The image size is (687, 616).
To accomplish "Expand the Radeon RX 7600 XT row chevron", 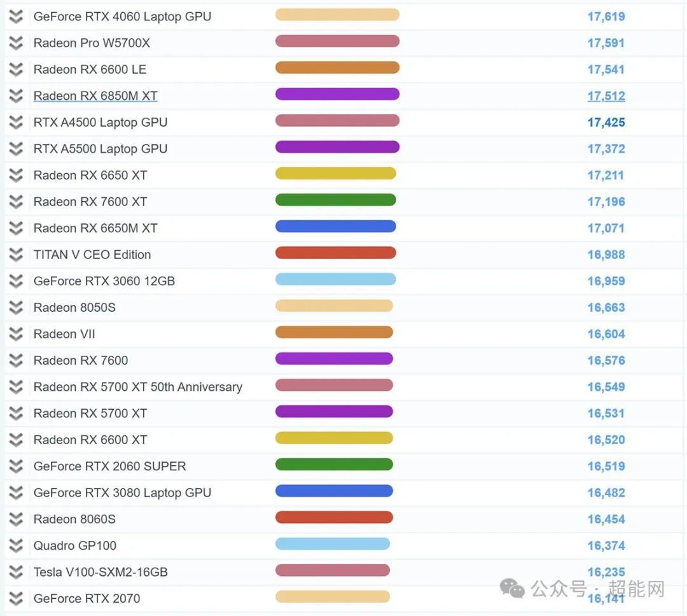I will (x=16, y=202).
